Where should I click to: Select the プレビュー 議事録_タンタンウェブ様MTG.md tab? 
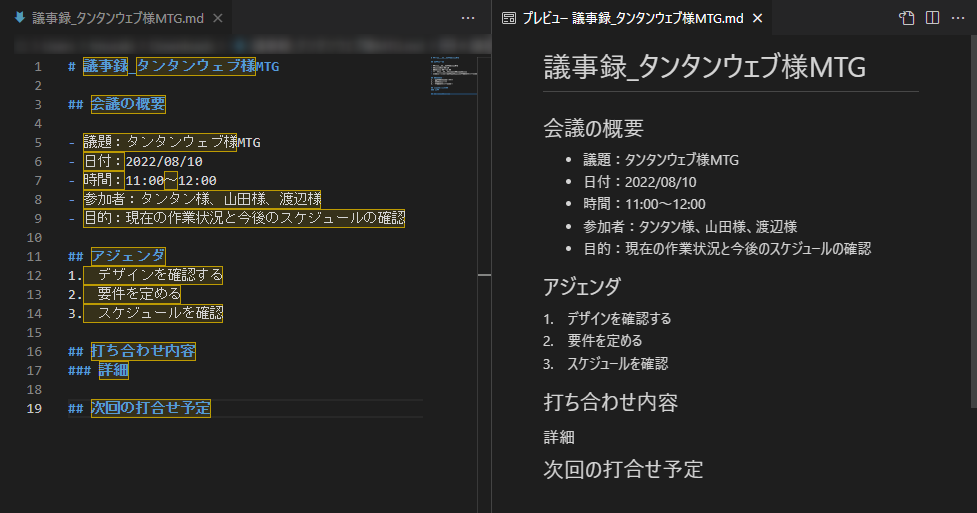[x=632, y=18]
